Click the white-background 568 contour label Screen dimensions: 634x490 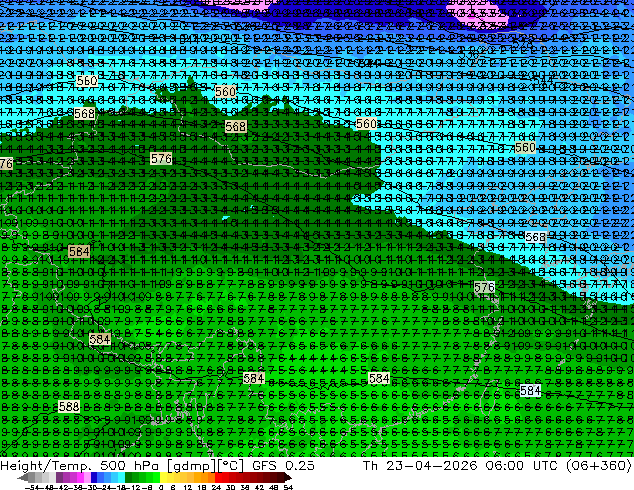(x=535, y=237)
